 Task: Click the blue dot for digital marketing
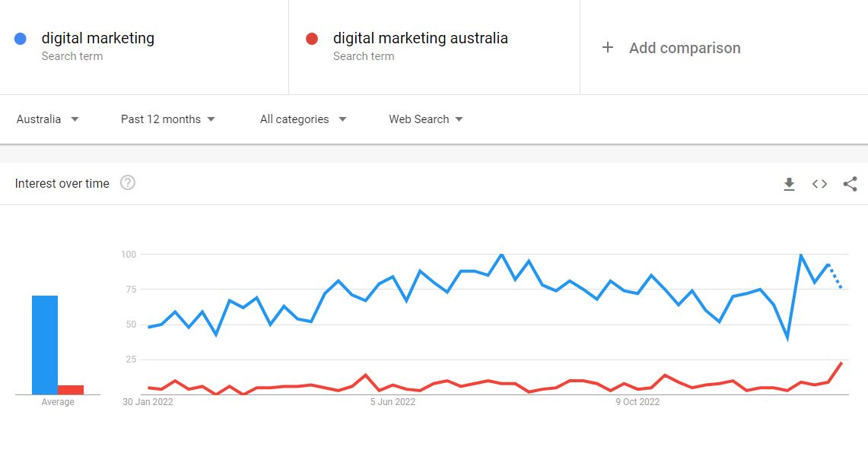pos(21,39)
